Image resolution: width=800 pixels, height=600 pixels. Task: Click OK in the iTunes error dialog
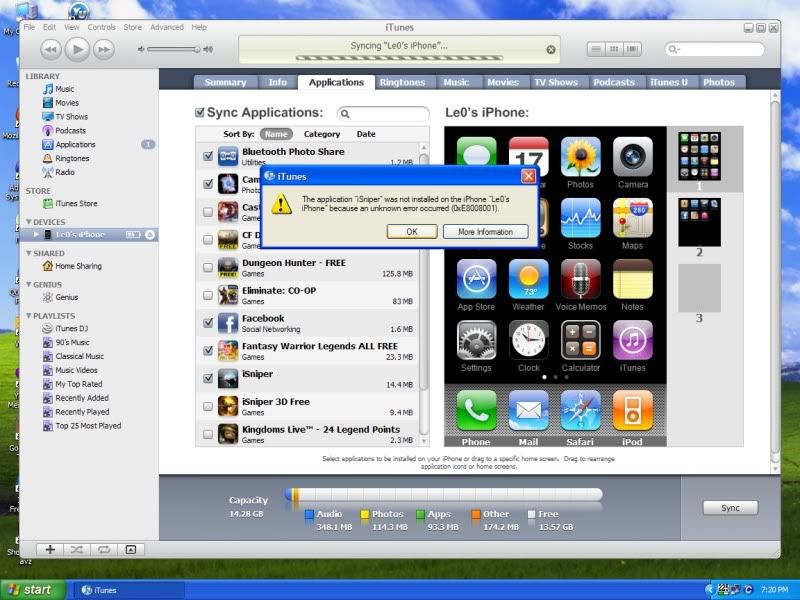pyautogui.click(x=412, y=232)
